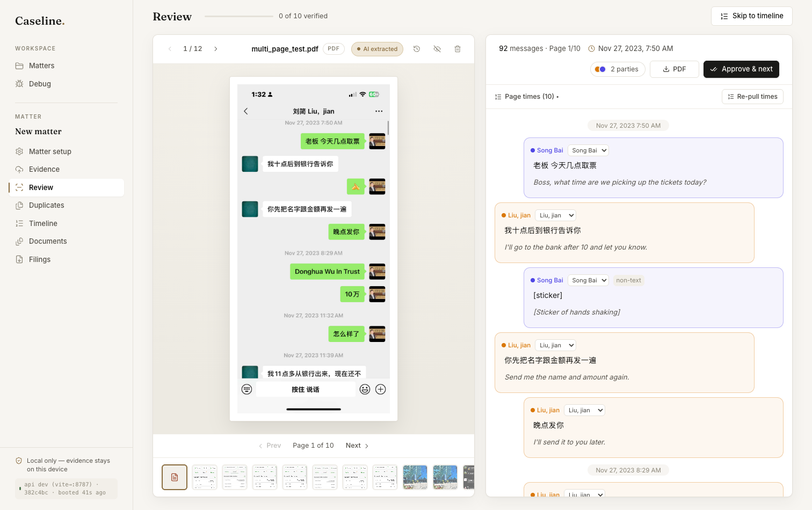Go to previous document with left chevron

tap(170, 49)
